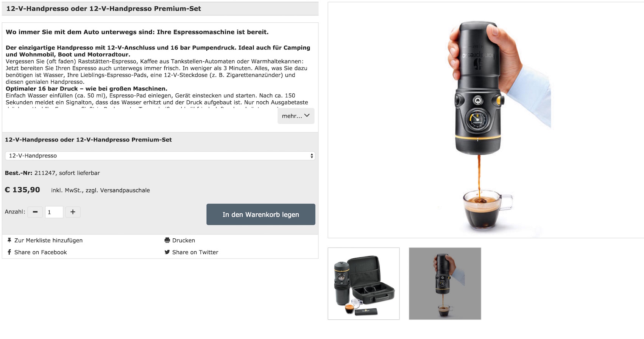This screenshot has height=339, width=644.
Task: Click the Share on Twitter link
Action: 195,252
